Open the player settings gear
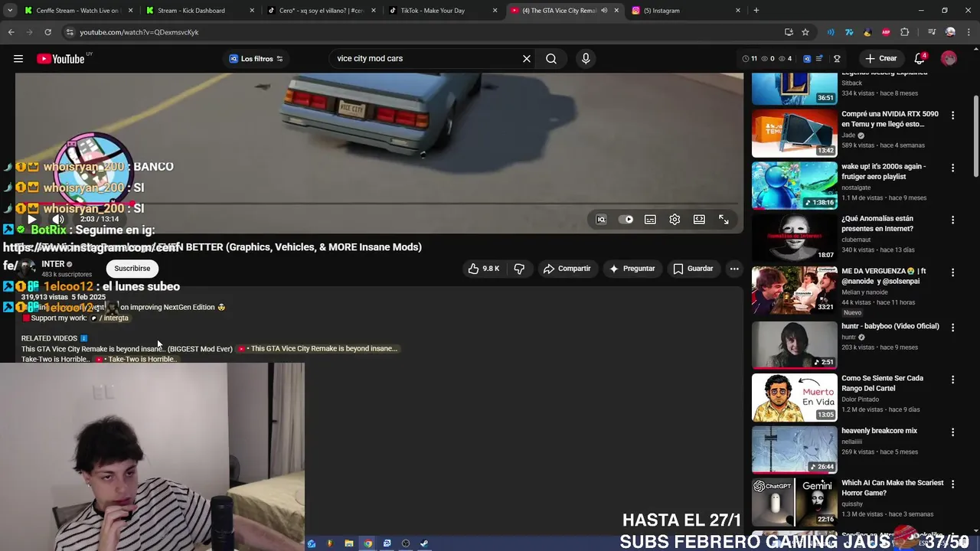 (675, 220)
